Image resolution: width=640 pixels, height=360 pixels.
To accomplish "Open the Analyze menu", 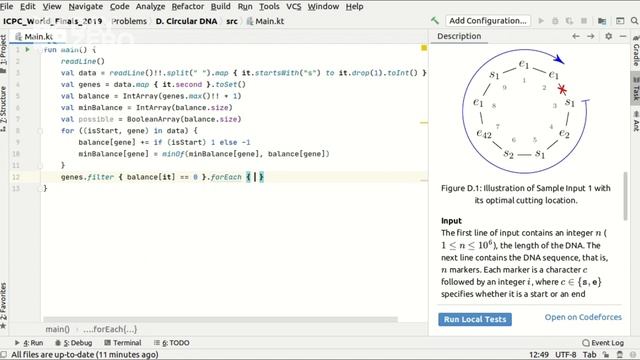I will 150,7.
